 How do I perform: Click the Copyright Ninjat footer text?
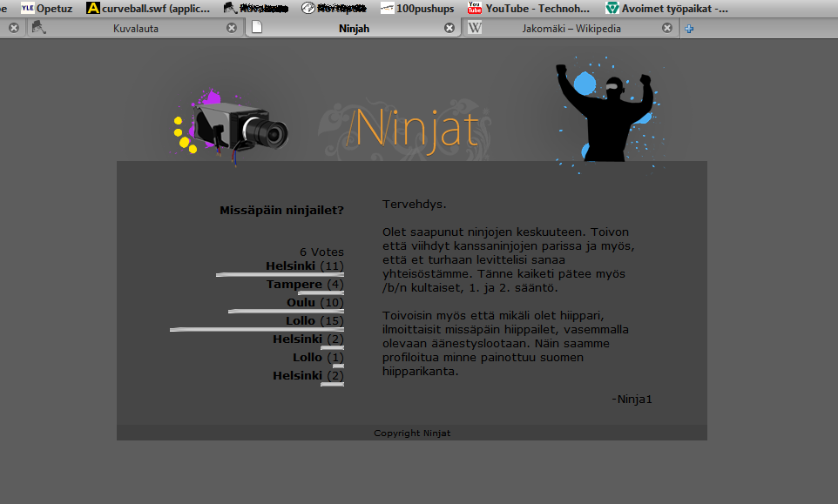click(412, 433)
